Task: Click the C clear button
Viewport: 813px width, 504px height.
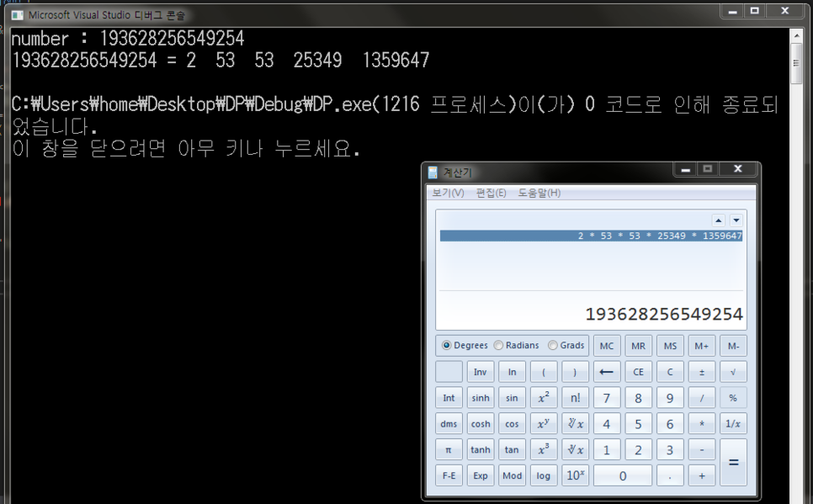Action: click(x=670, y=372)
